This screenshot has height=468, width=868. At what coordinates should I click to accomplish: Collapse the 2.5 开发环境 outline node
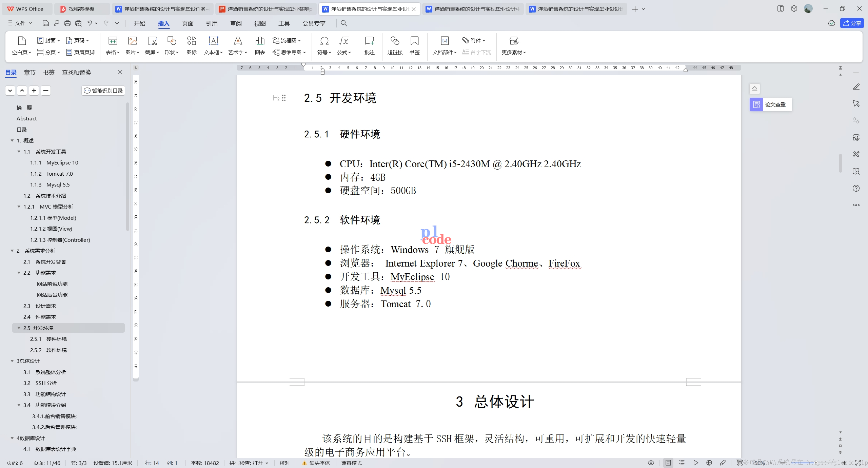19,328
